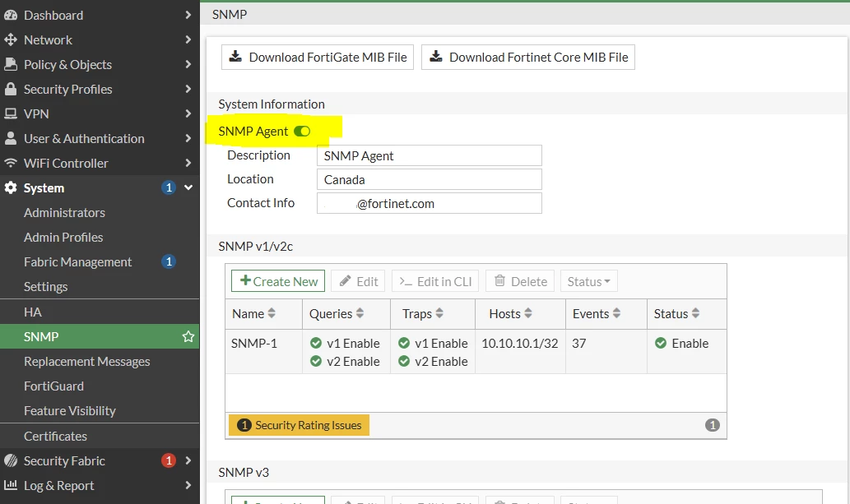Screen dimensions: 850x504
Task: Expand the Security Profiles chevron
Action: point(188,89)
